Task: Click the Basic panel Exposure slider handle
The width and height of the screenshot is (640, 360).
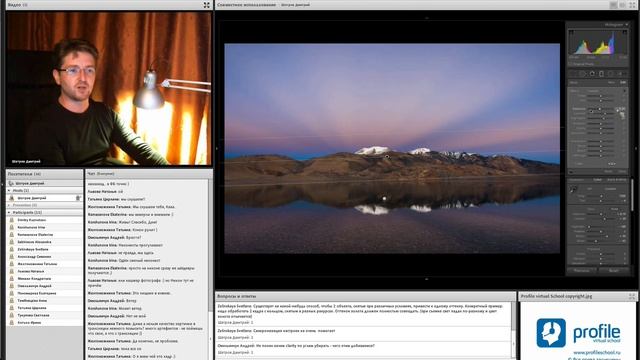Action: pos(601,214)
